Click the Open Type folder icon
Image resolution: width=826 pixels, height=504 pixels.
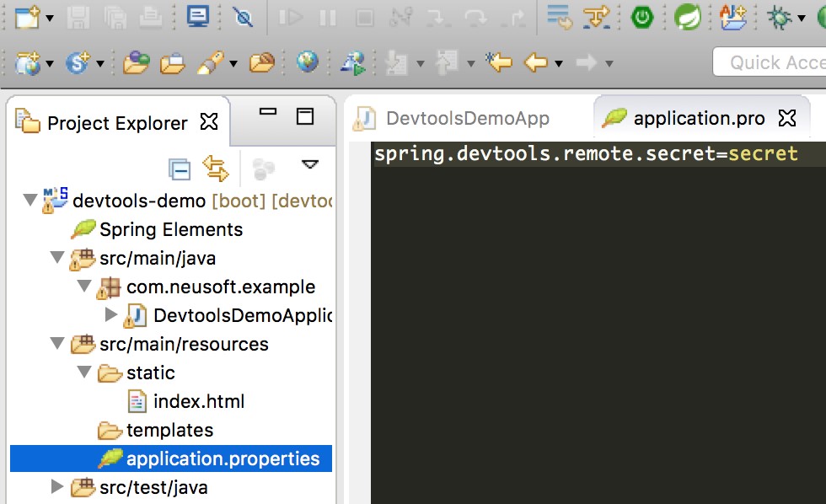pyautogui.click(x=136, y=62)
